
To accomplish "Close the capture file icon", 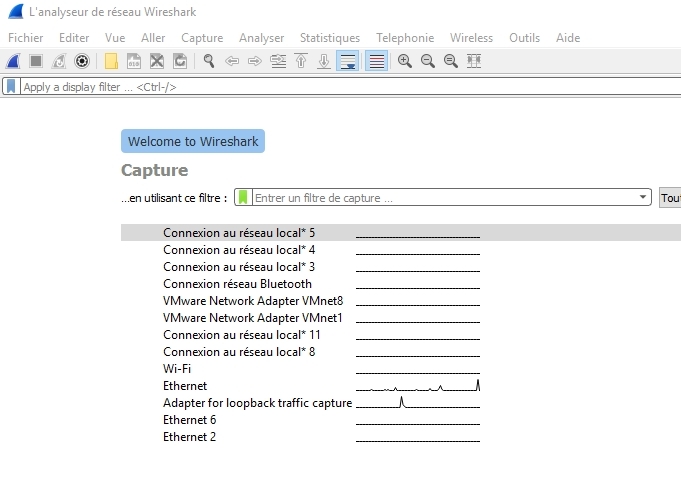I will pos(157,61).
